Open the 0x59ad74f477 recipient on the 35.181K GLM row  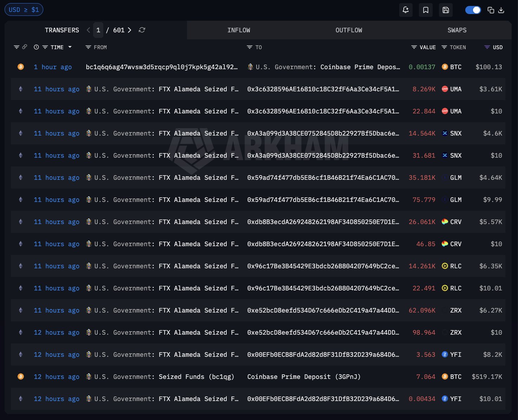tap(323, 178)
